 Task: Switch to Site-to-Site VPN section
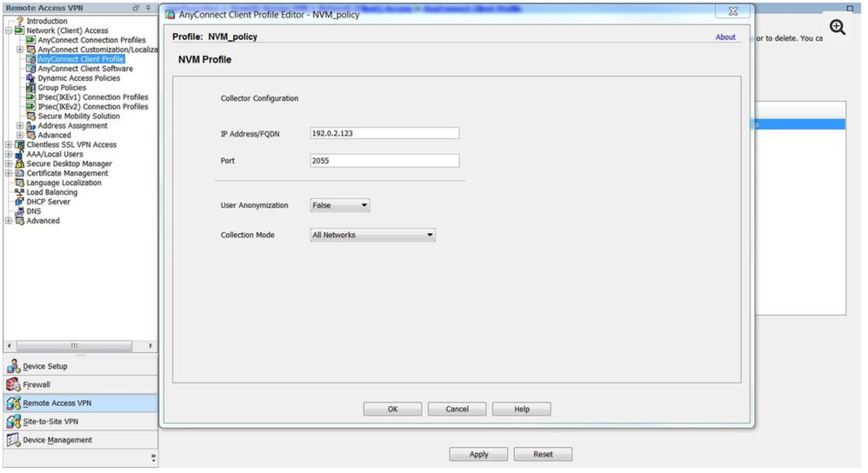pyautogui.click(x=81, y=422)
